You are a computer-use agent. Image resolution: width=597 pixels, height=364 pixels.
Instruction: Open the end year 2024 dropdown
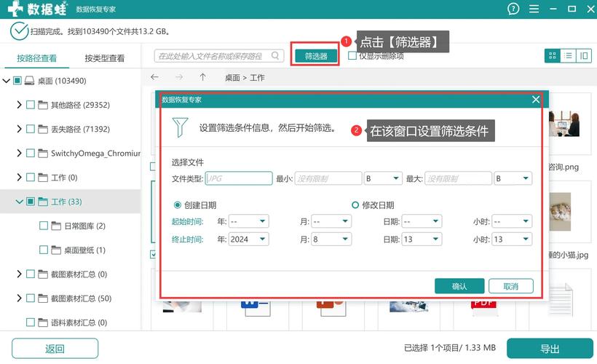coord(248,239)
